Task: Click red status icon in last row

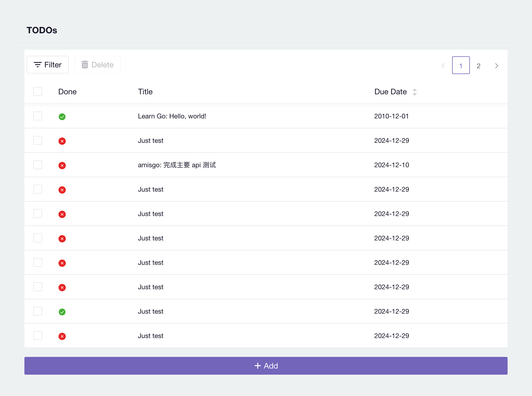Action: pos(62,336)
